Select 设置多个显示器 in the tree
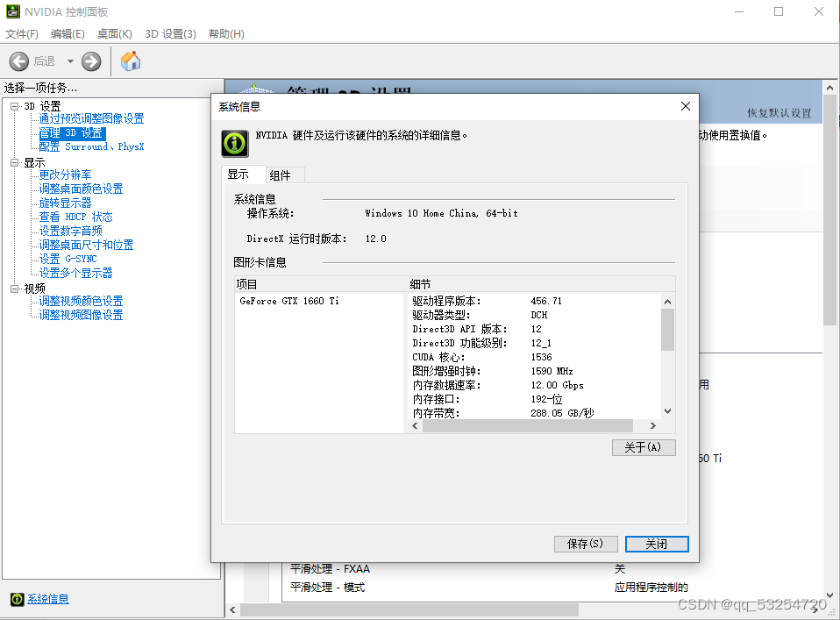840x620 pixels. 75,272
